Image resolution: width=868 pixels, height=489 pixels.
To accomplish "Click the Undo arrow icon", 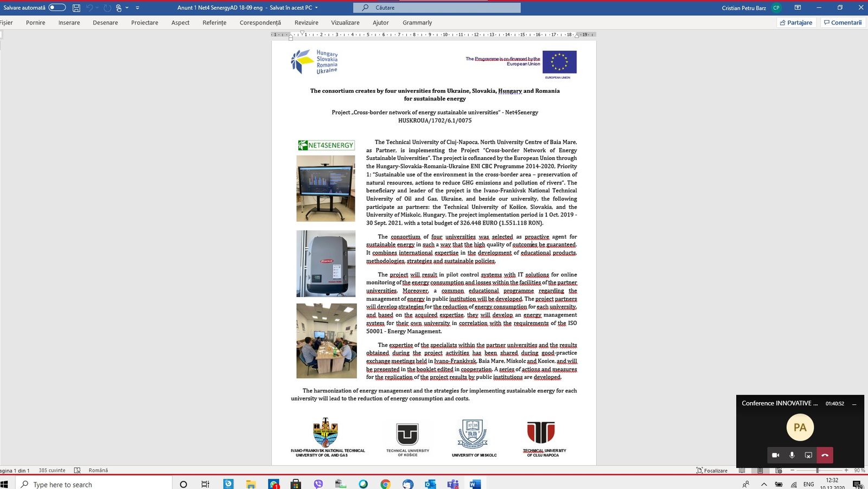I will tap(90, 8).
